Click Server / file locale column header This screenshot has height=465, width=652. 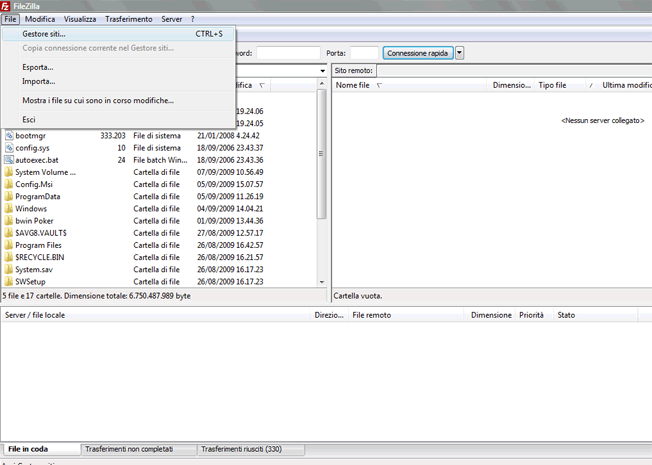(x=156, y=315)
